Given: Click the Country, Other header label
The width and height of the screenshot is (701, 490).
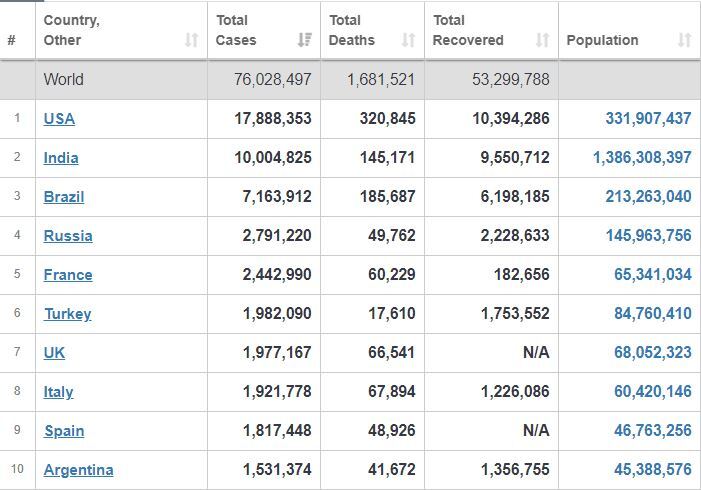Looking at the screenshot, I should tap(72, 30).
